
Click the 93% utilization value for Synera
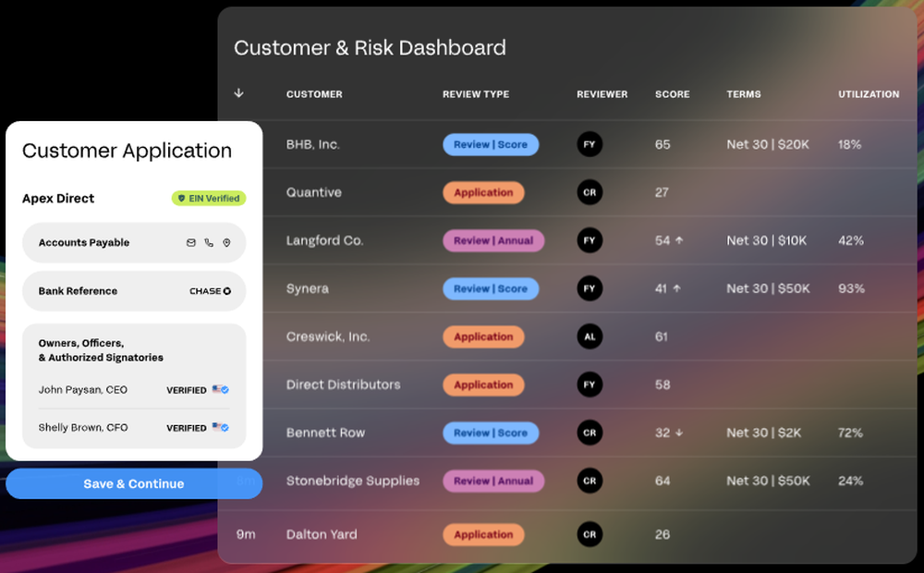[x=850, y=288]
